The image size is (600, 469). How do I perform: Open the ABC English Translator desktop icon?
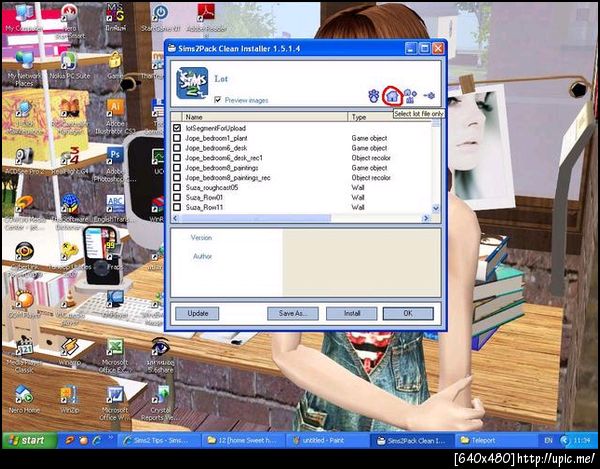point(115,209)
